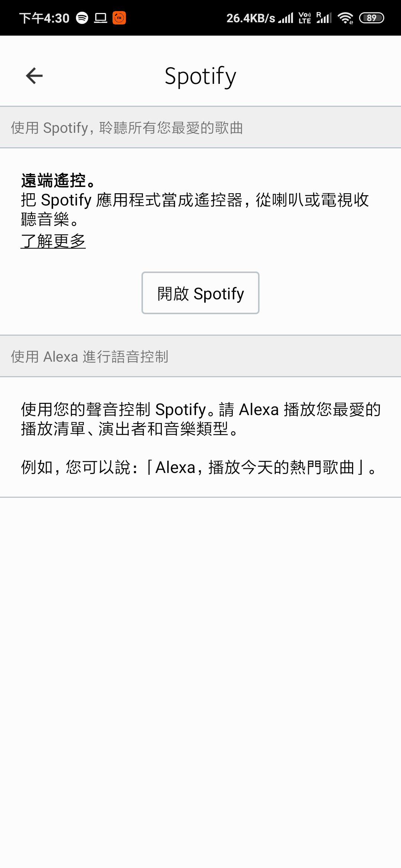The height and width of the screenshot is (868, 401).
Task: Tap the network speed 26.4KB/s indicator
Action: click(251, 18)
